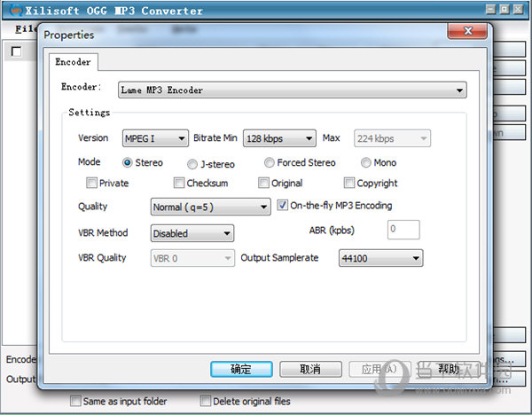The width and height of the screenshot is (532, 415).
Task: Toggle Same as input folder checkbox
Action: pos(75,401)
